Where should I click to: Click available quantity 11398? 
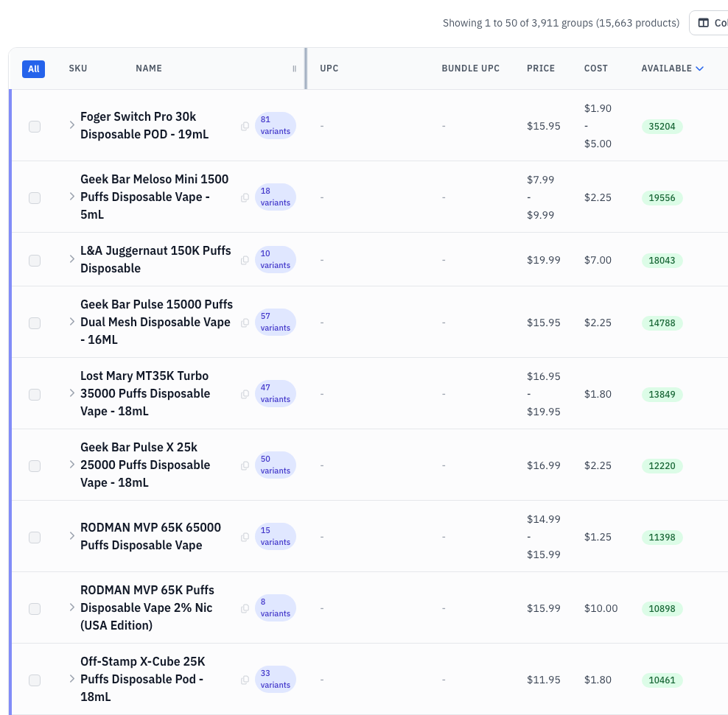(662, 538)
